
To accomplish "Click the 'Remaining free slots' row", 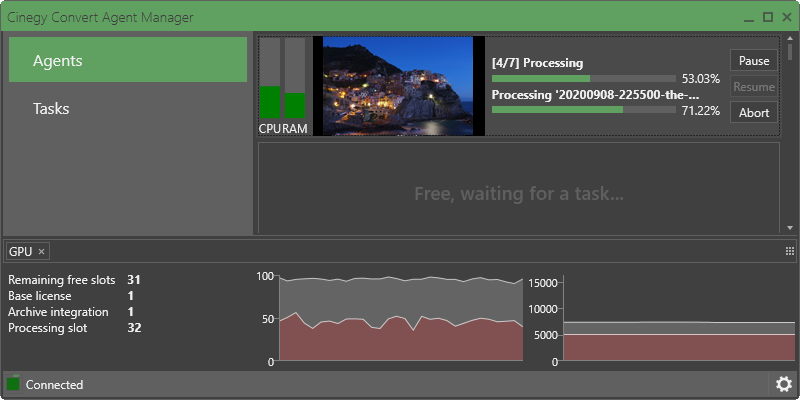I will click(74, 280).
